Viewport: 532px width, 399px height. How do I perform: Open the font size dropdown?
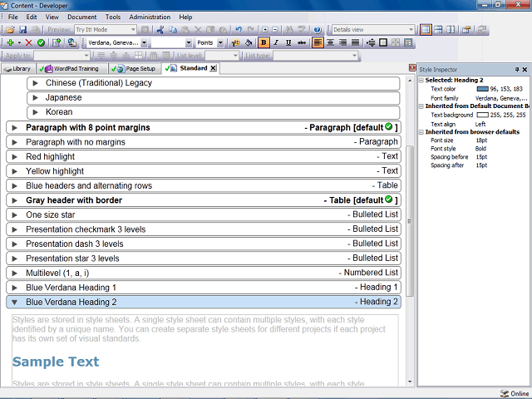tap(189, 42)
